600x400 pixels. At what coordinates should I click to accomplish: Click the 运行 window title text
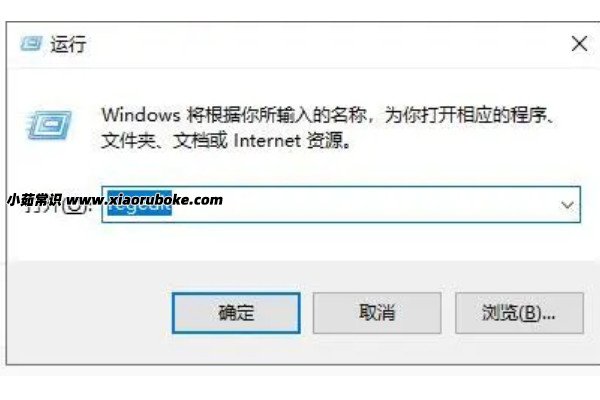[68, 44]
